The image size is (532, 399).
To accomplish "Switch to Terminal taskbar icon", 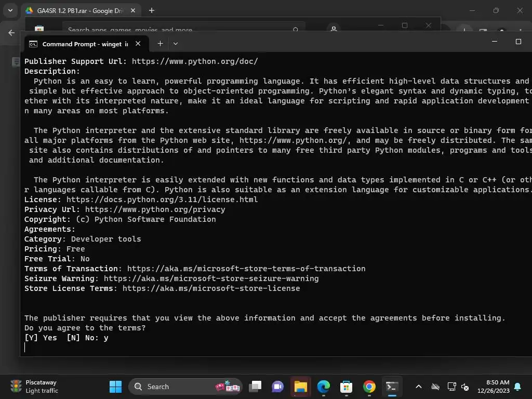I will tap(392, 387).
